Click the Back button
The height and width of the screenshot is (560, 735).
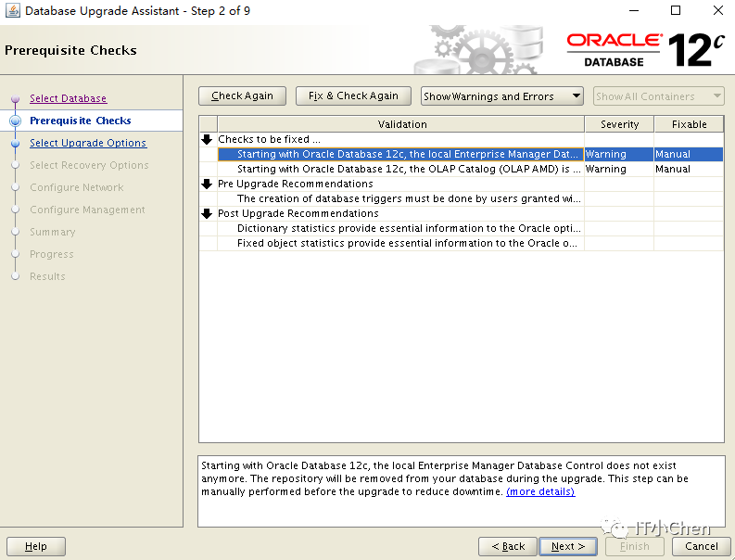coord(508,546)
